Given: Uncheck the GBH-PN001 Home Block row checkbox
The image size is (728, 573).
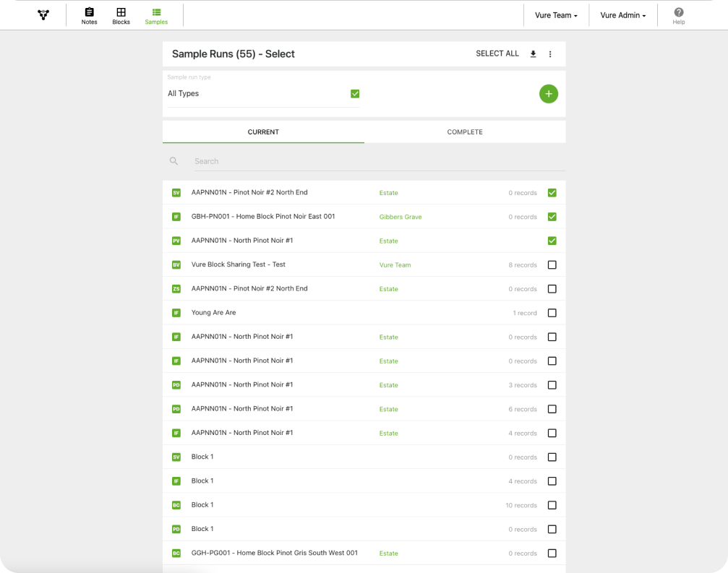Looking at the screenshot, I should click(x=552, y=217).
